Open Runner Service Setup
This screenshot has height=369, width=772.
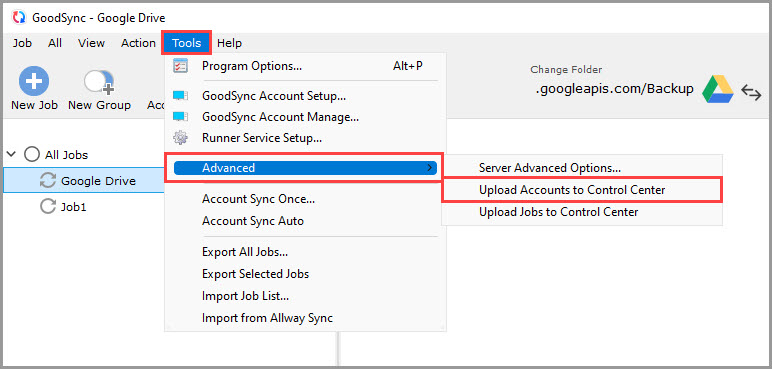tap(305, 138)
